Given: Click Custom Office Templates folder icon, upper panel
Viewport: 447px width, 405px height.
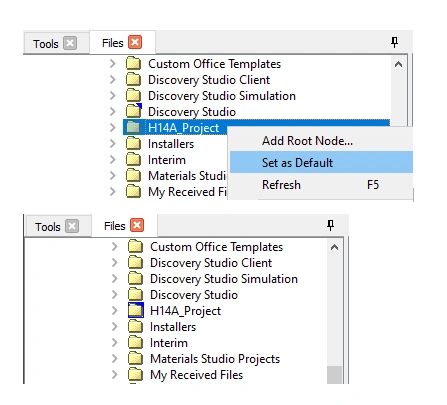Looking at the screenshot, I should [x=133, y=63].
